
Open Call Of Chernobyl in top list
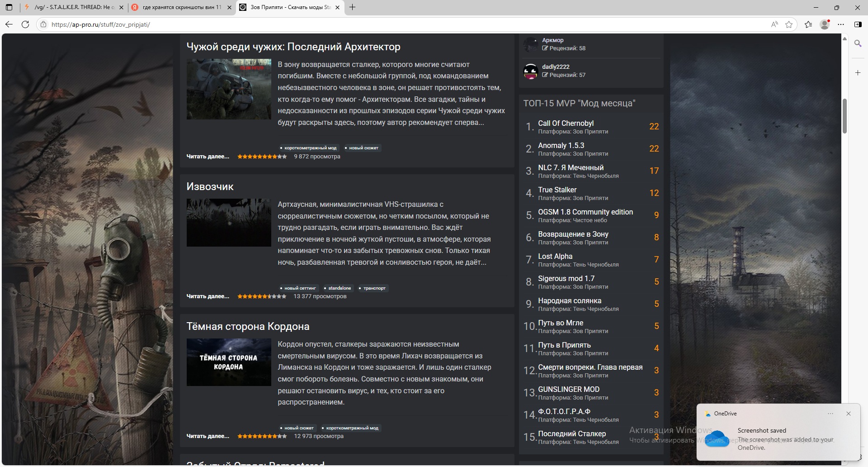point(566,123)
